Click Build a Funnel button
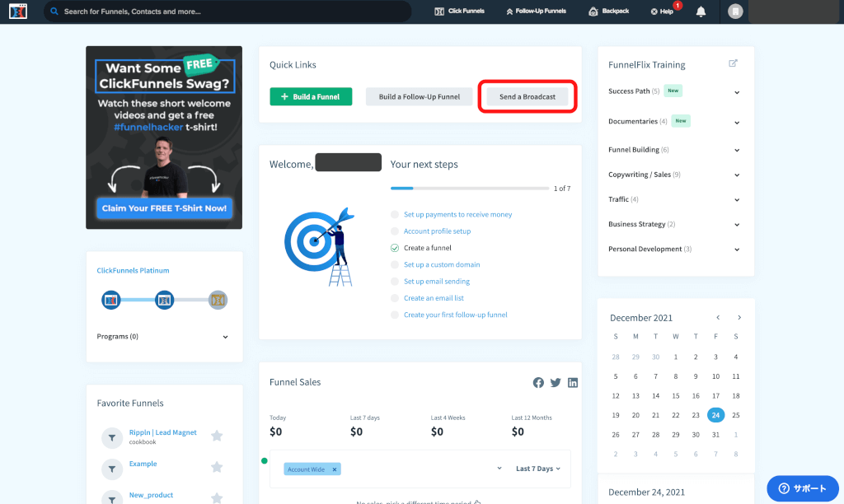This screenshot has width=844, height=504. pos(311,96)
